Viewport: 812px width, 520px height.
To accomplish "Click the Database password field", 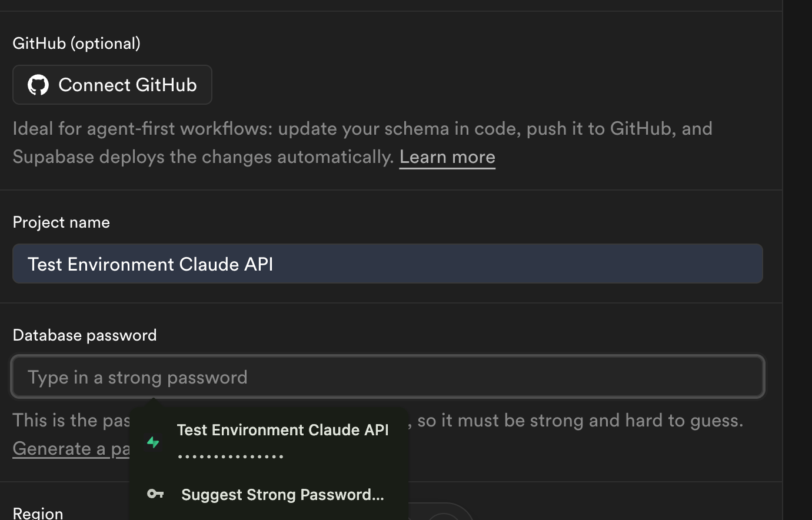I will [x=388, y=376].
